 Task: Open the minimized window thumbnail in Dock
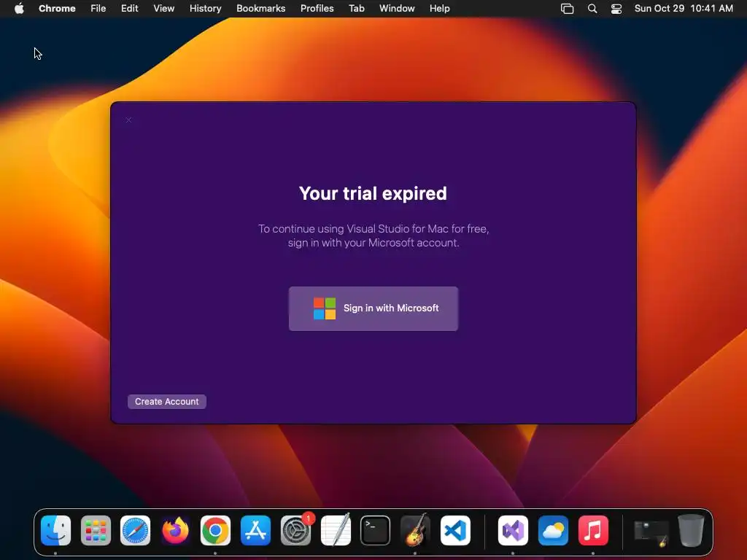pyautogui.click(x=651, y=532)
